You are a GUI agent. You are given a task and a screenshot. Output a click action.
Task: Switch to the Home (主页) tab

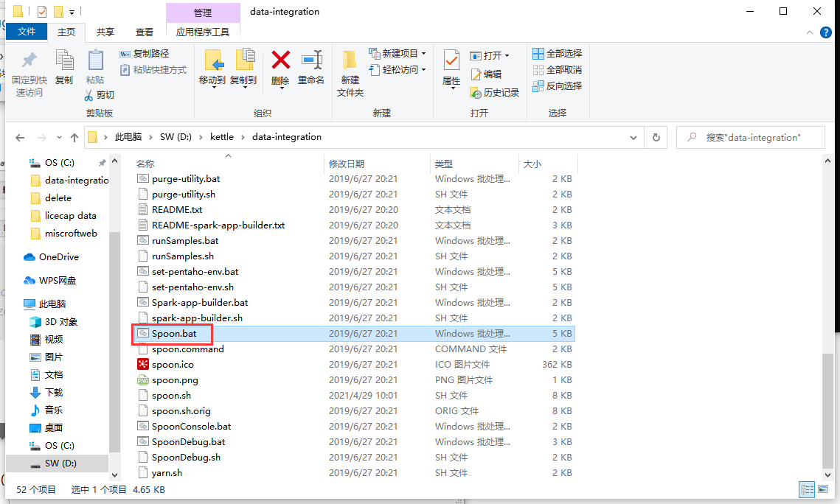click(x=66, y=32)
